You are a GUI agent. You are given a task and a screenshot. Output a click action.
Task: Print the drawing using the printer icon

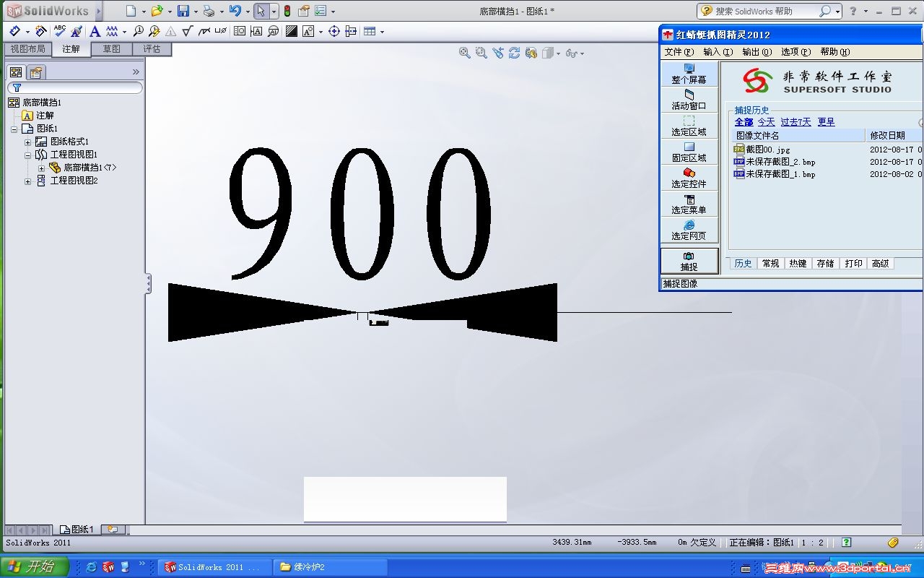click(209, 11)
